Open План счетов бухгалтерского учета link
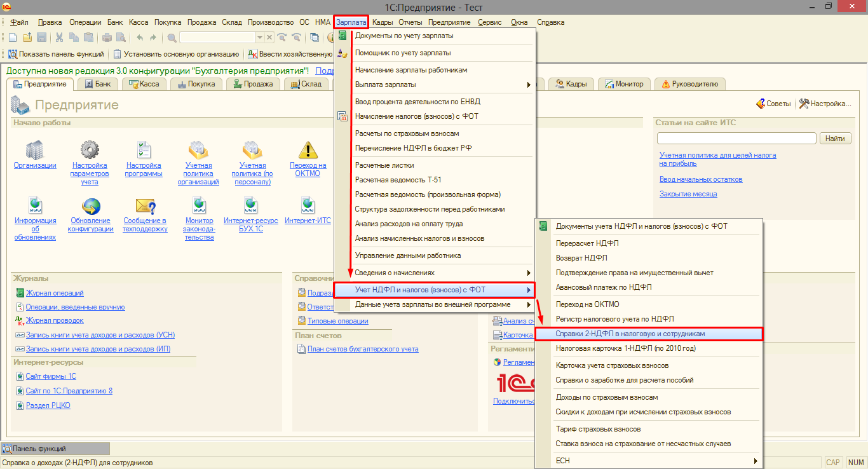Screen dimensions: 868x469 [x=363, y=349]
